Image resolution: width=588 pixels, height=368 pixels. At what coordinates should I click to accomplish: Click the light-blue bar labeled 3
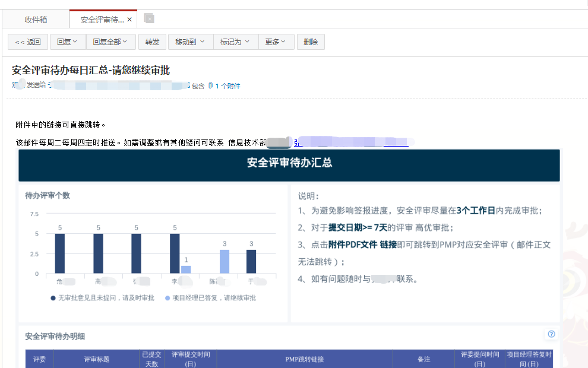(225, 262)
